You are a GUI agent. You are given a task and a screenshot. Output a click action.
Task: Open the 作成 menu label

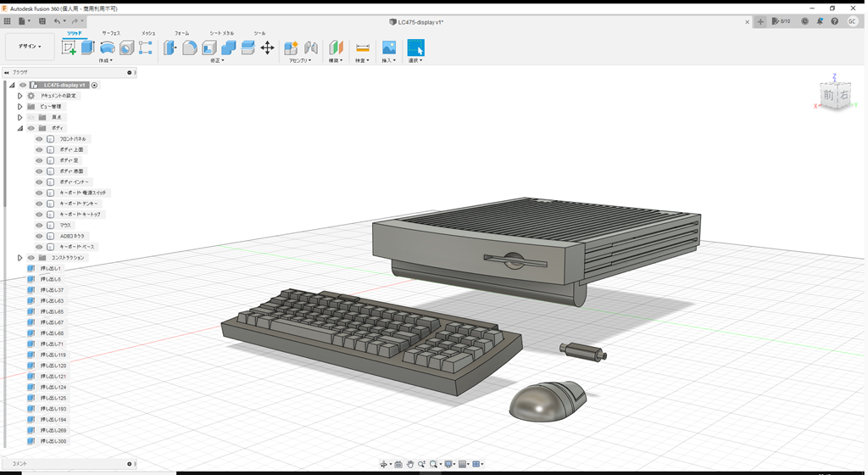coord(107,61)
